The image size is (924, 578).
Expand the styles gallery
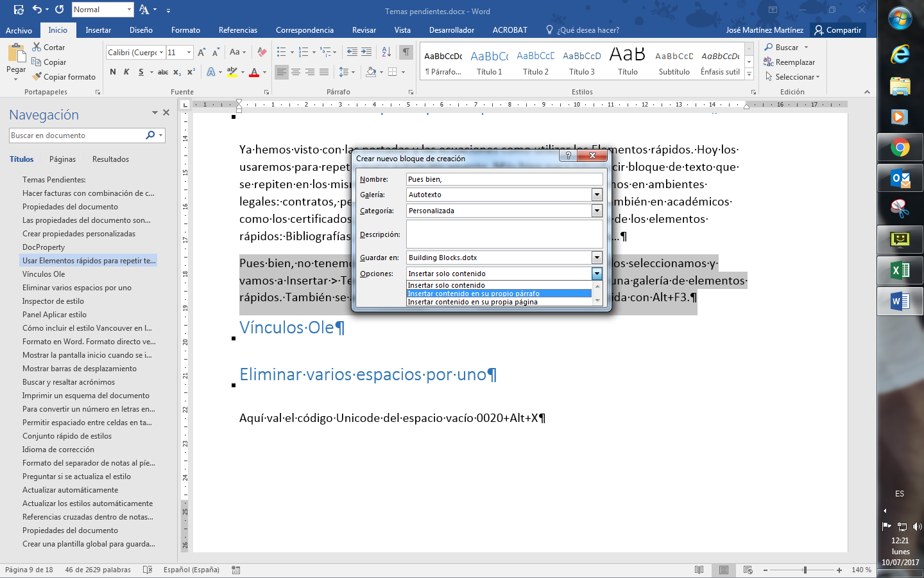[749, 74]
